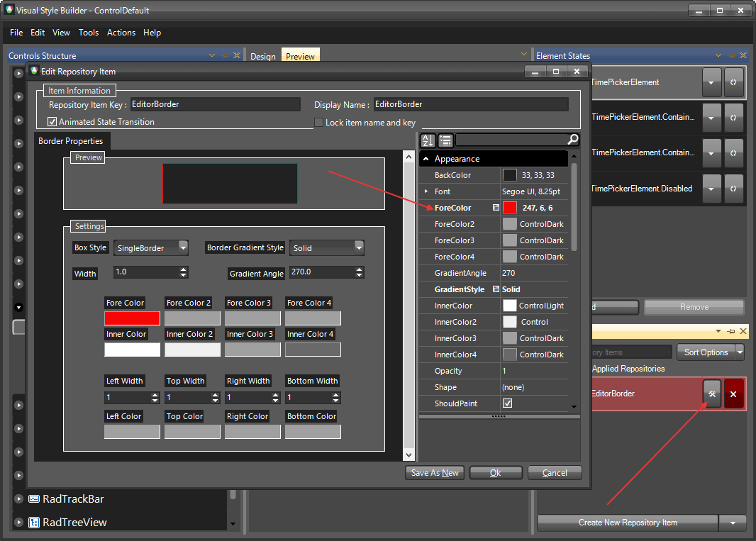Enable the Lock item name and key checkbox
756x541 pixels.
click(x=318, y=122)
